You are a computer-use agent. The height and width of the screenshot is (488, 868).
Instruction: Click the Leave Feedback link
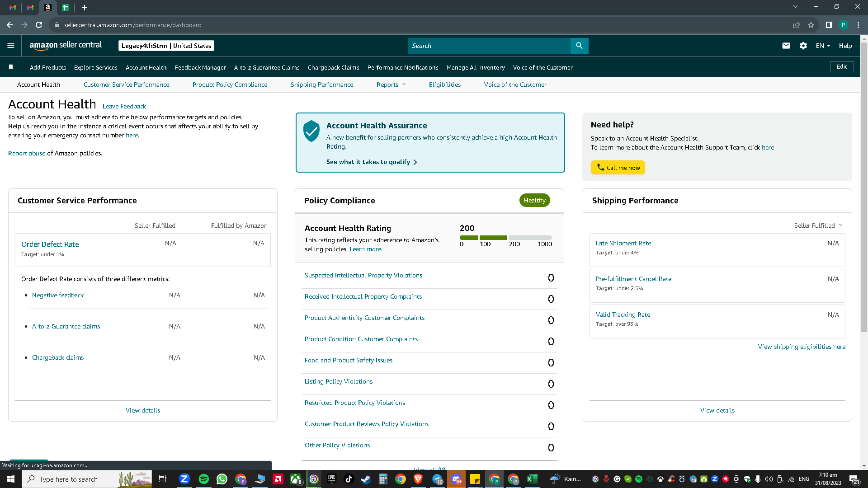point(124,106)
